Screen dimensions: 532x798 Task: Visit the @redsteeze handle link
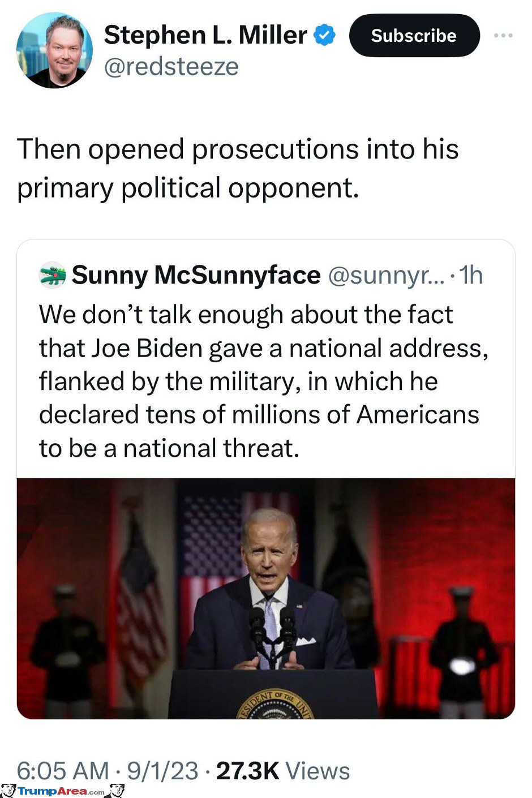(x=171, y=67)
